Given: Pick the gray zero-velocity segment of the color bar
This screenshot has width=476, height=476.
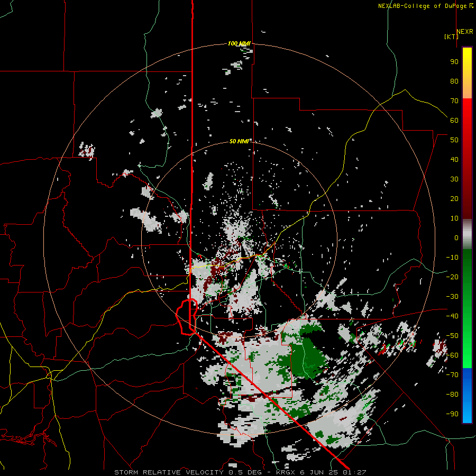Looking at the screenshot, I should 467,234.
